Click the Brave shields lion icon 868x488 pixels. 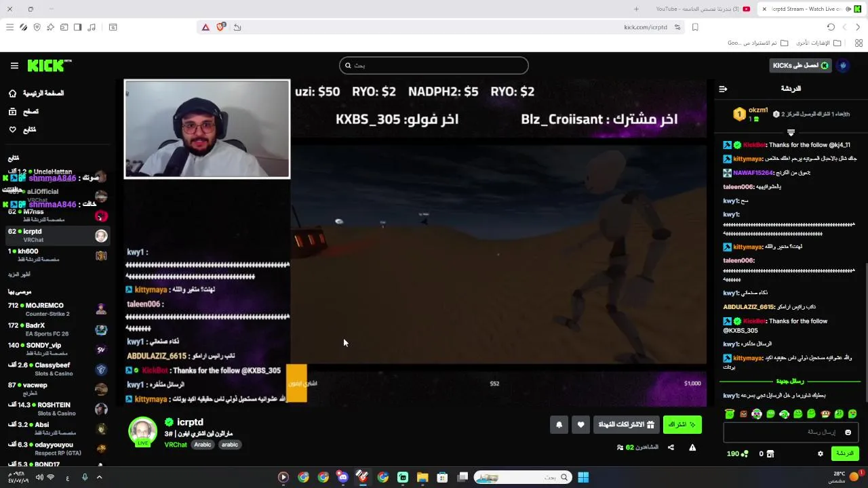[x=220, y=27]
